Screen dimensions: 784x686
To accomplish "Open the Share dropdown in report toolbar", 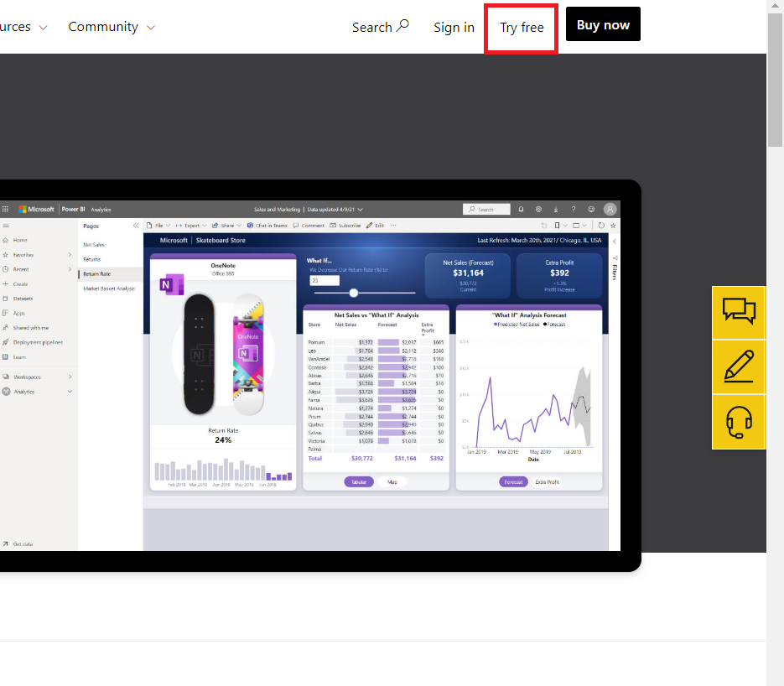I will [x=226, y=226].
